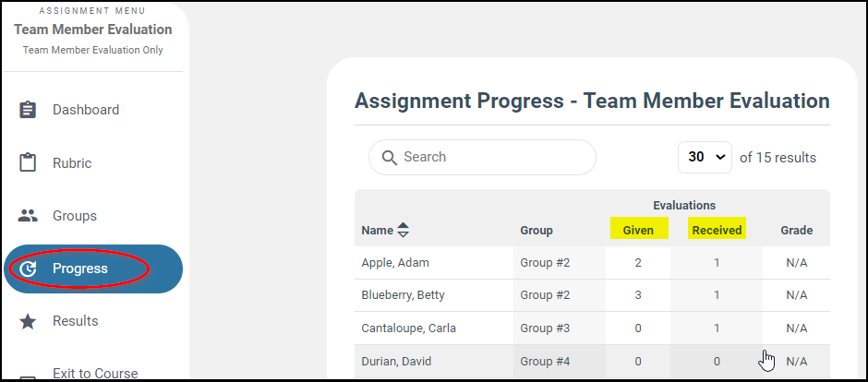Viewport: 868px width, 382px height.
Task: Click the Groups people icon
Action: pos(28,216)
